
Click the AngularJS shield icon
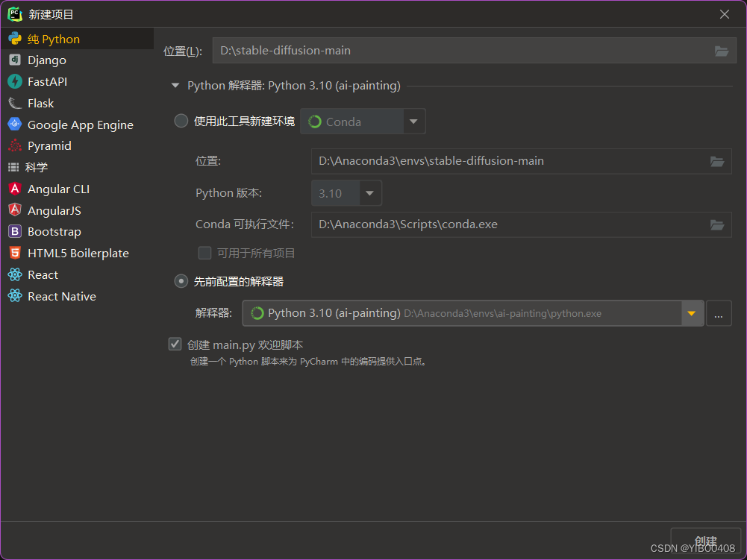pos(15,210)
